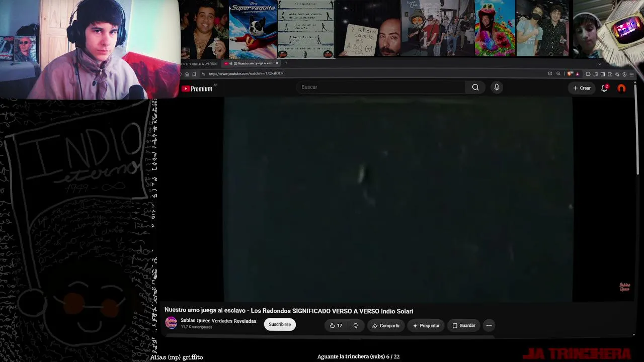Click the YouTube Premium logo
644x362 pixels.
point(197,88)
